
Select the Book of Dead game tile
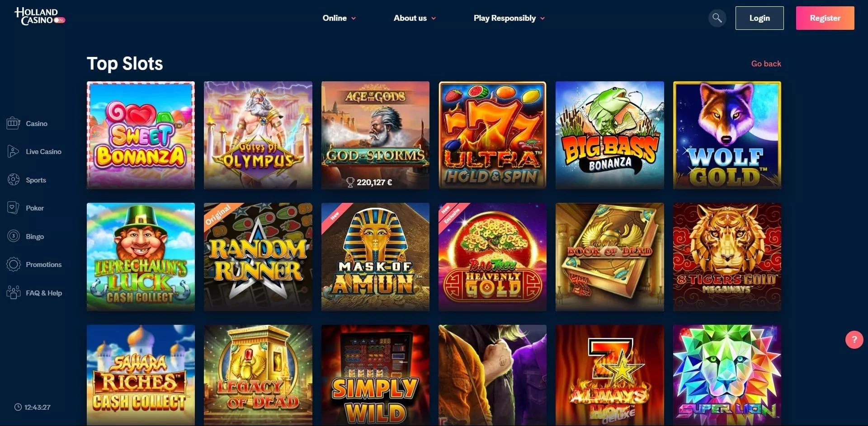609,257
